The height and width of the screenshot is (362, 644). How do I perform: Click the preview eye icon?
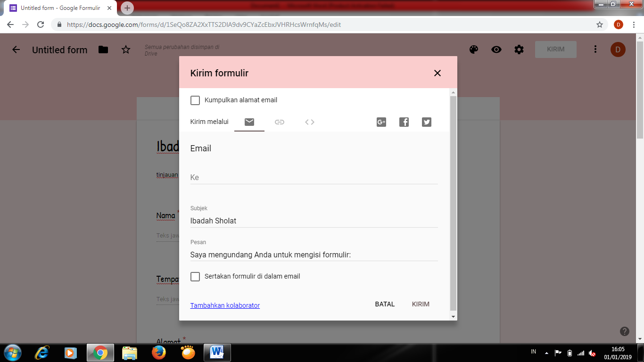[496, 49]
